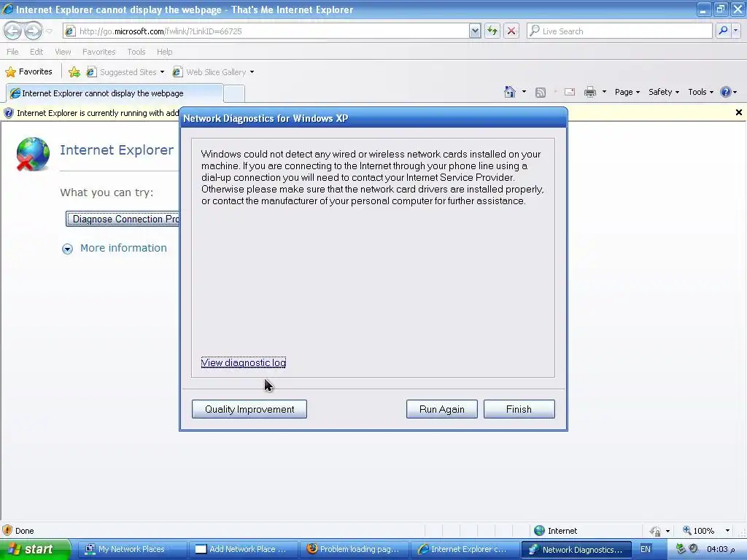Image resolution: width=747 pixels, height=560 pixels.
Task: Click Diagnose Connection Problems button
Action: (x=123, y=219)
